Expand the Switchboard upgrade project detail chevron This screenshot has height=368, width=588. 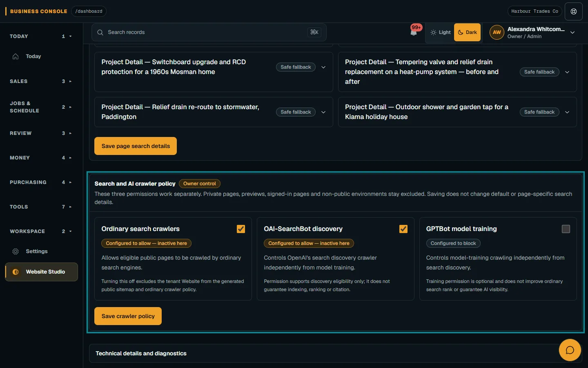pos(323,67)
